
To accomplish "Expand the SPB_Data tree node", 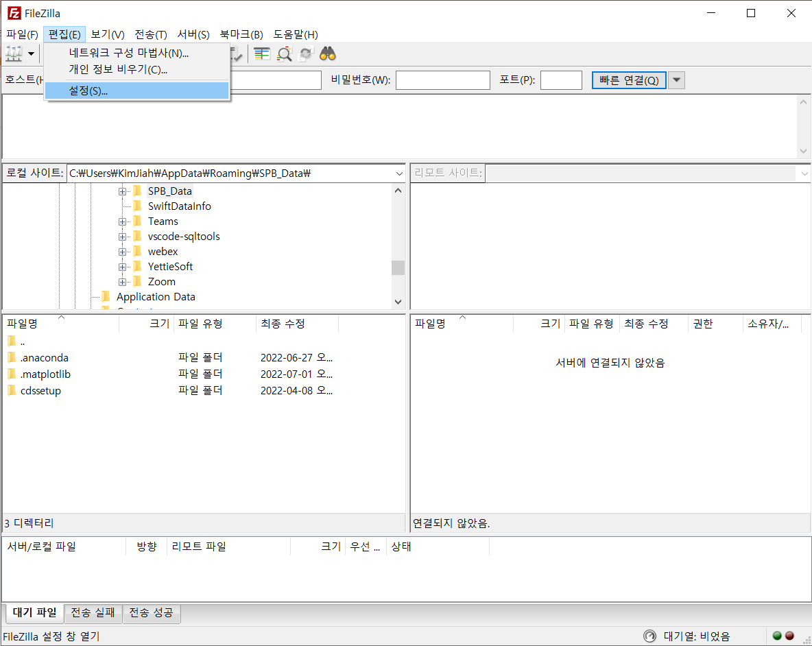I will tap(122, 191).
